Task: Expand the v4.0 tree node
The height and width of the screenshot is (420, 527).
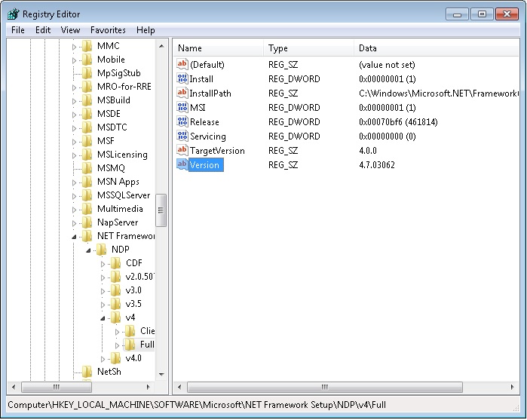Action: click(x=103, y=359)
